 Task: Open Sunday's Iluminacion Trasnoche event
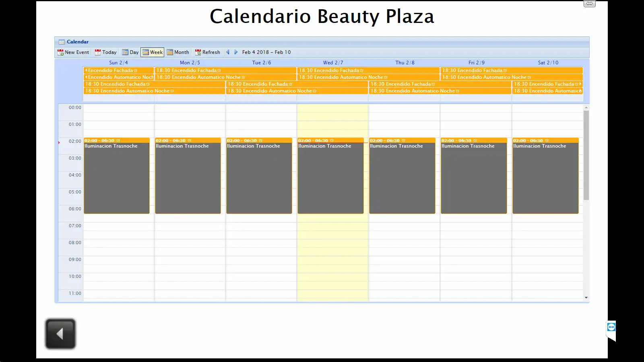(117, 177)
